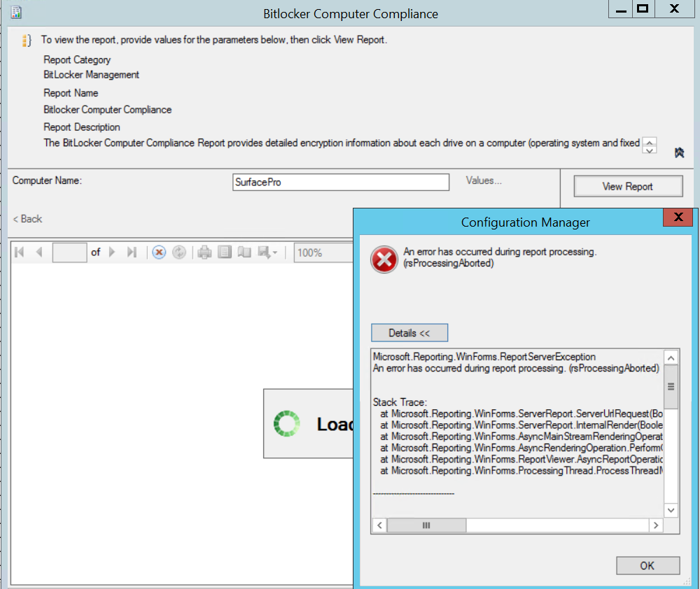700x589 pixels.
Task: Click the "BitLocker Management" category value
Action: 91,75
